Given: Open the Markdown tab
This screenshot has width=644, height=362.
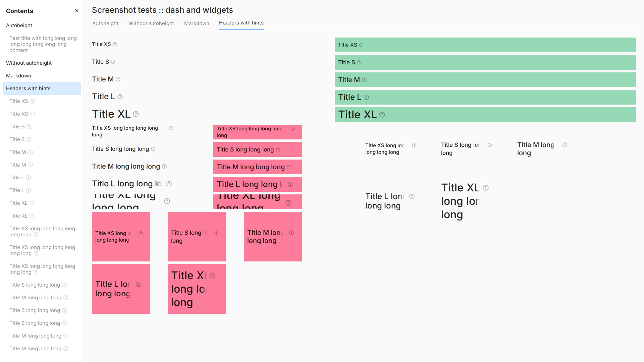Looking at the screenshot, I should [x=197, y=23].
